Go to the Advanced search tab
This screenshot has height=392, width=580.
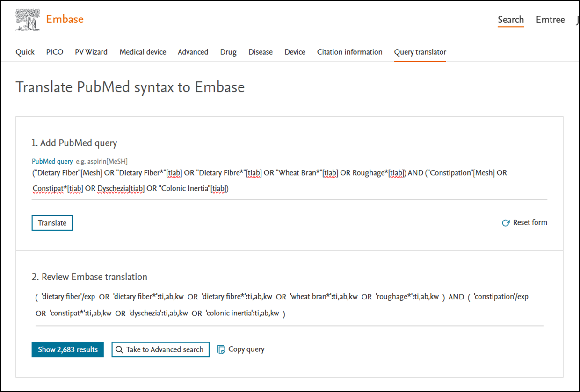(x=193, y=52)
